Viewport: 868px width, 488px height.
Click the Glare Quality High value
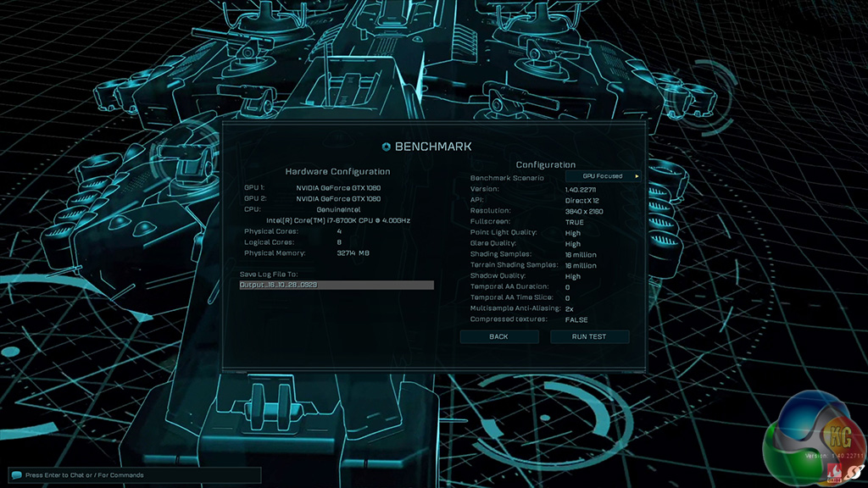point(572,244)
